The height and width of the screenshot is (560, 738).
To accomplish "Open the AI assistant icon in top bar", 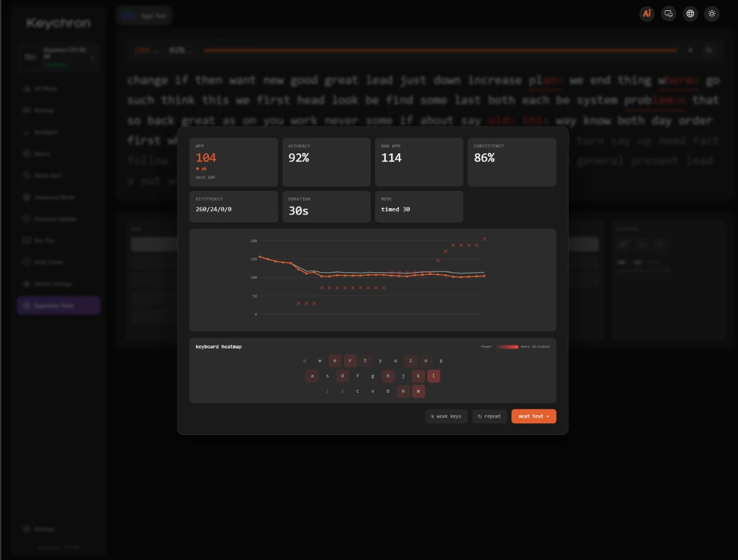I will click(647, 14).
